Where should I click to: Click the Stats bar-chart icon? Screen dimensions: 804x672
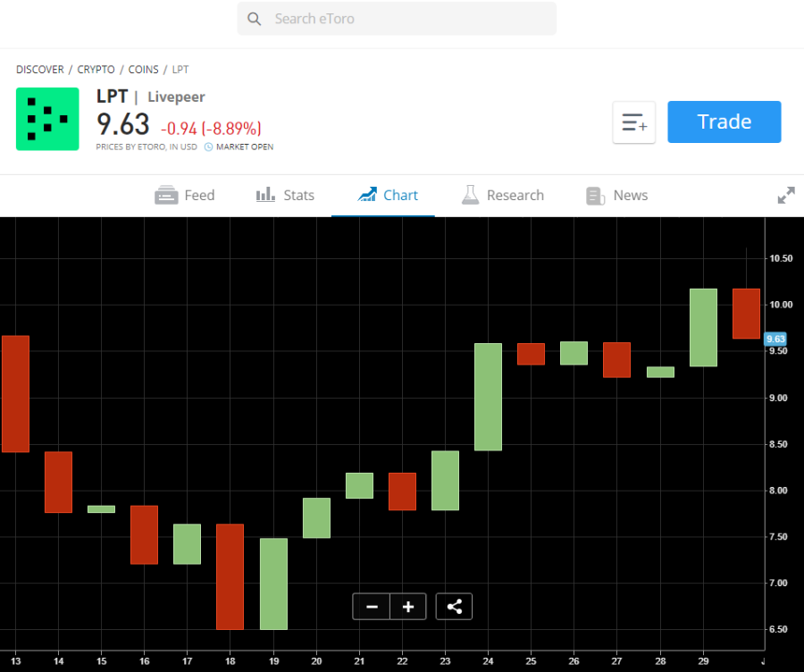pyautogui.click(x=265, y=195)
